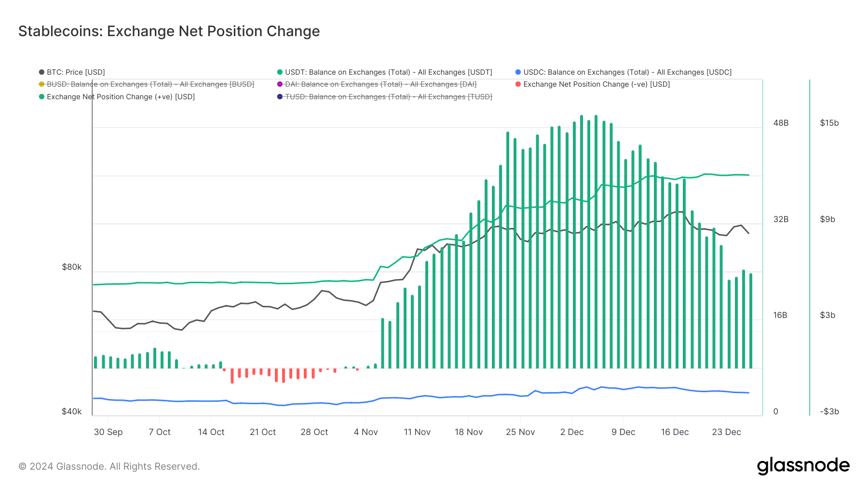
Task: Click the chart title Stablecoins: Exchange Net Position Change
Action: (169, 31)
